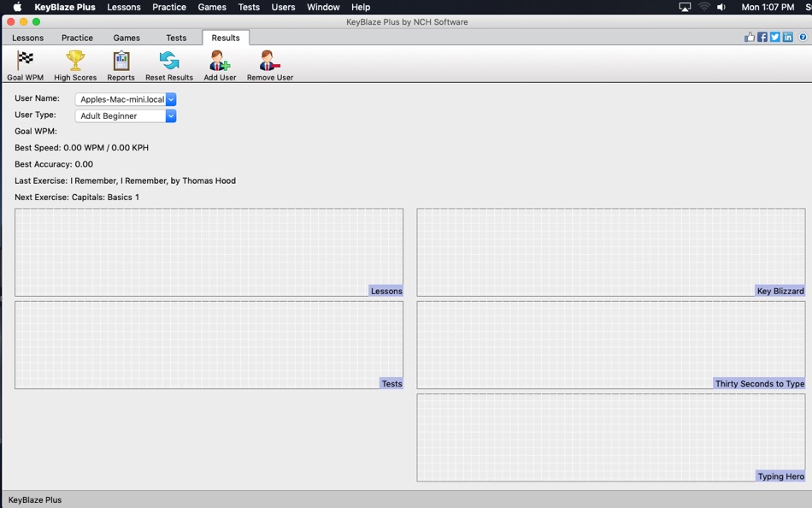Click the Wi-Fi status icon

click(x=703, y=7)
